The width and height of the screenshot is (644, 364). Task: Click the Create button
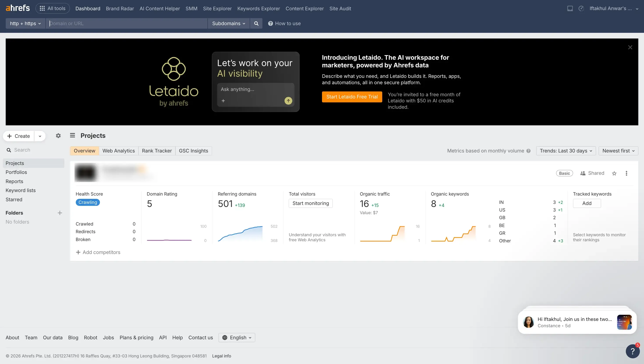click(19, 136)
